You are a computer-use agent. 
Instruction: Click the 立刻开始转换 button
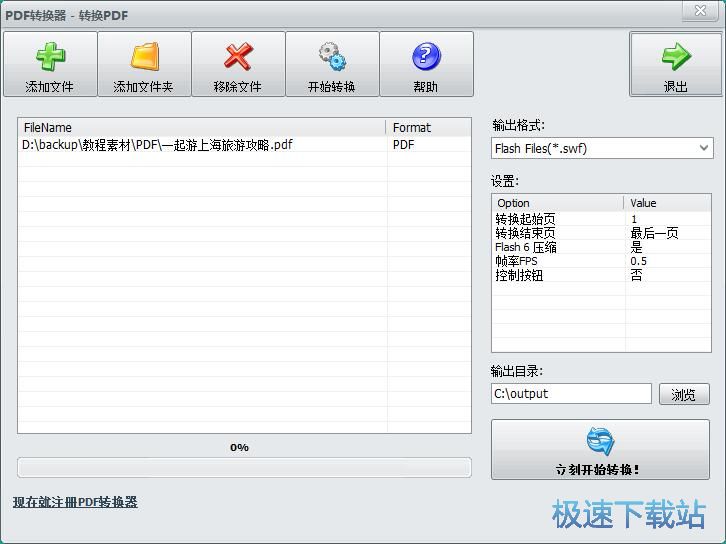(x=600, y=450)
